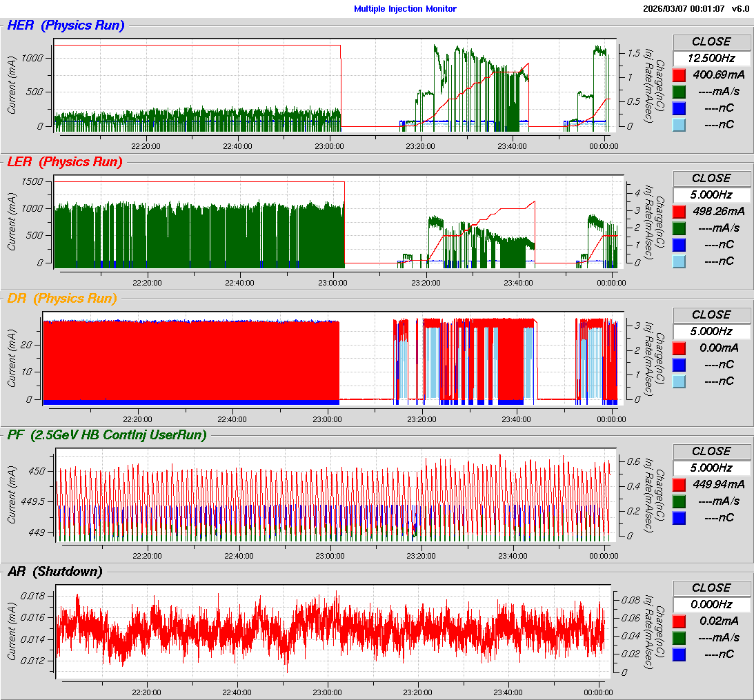Click the light blue HER charge swatch

[x=679, y=124]
